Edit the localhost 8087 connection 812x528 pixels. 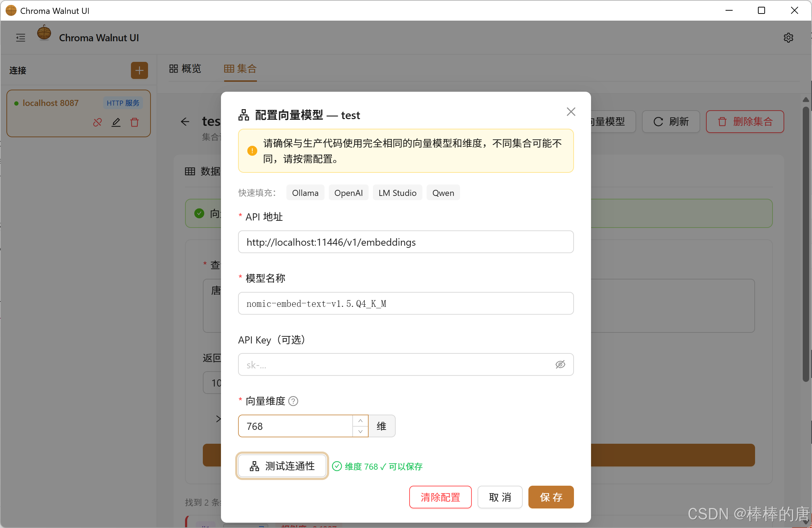(x=116, y=122)
